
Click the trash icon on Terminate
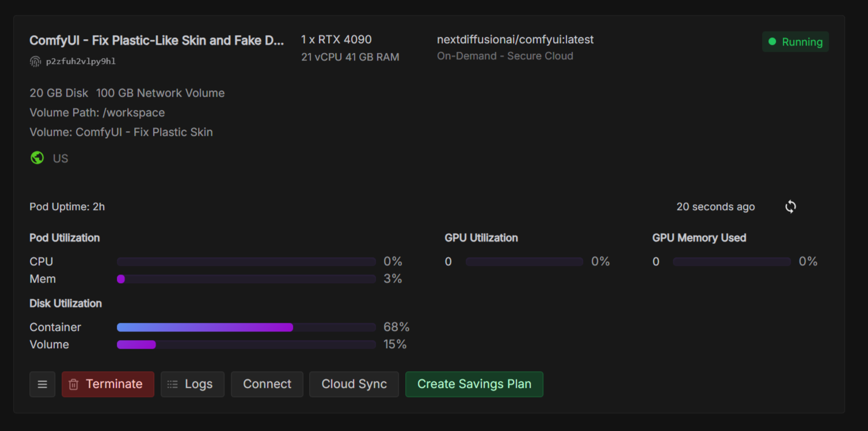pos(74,384)
